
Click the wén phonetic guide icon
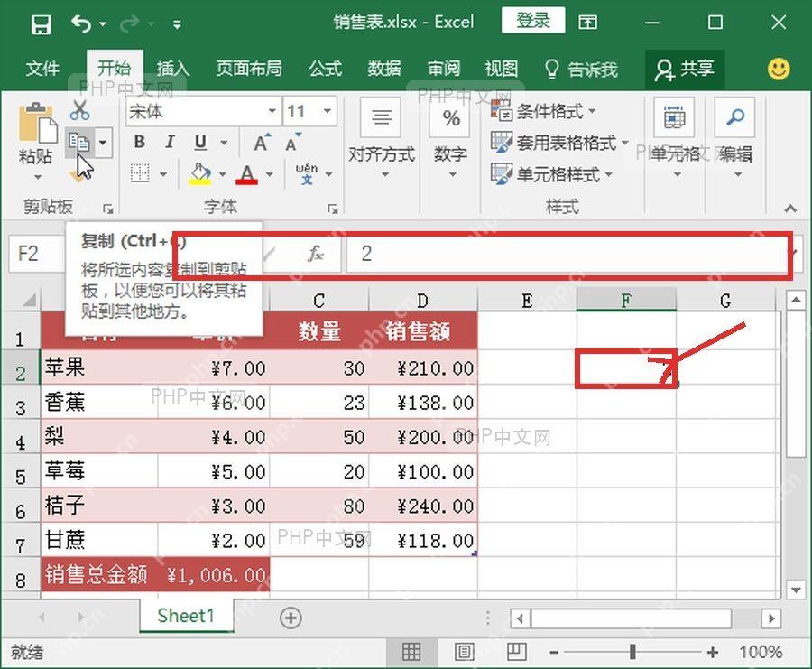coord(307,173)
